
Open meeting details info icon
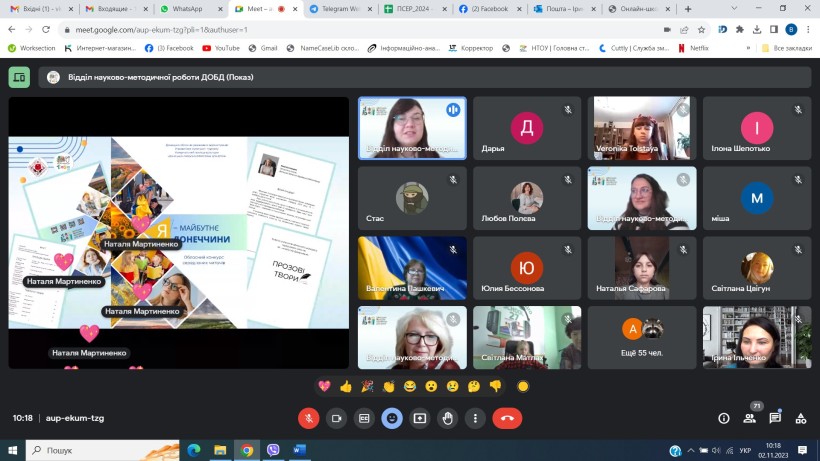pyautogui.click(x=724, y=418)
